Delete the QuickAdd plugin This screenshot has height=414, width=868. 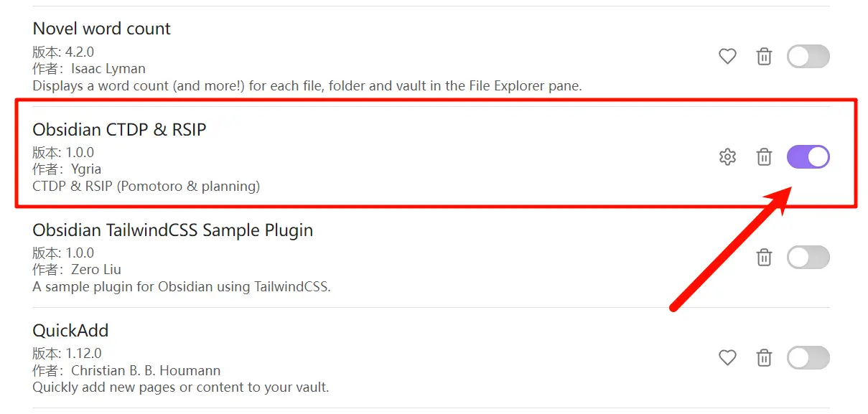764,357
